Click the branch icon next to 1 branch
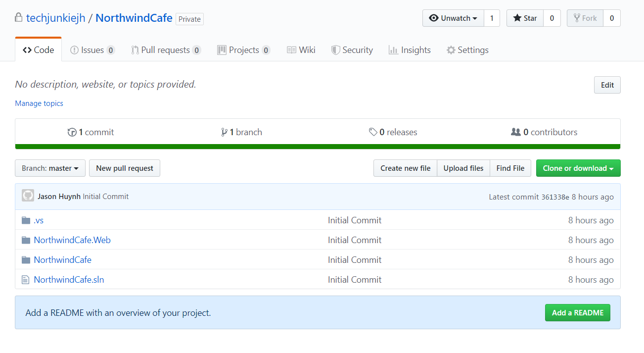 tap(224, 132)
